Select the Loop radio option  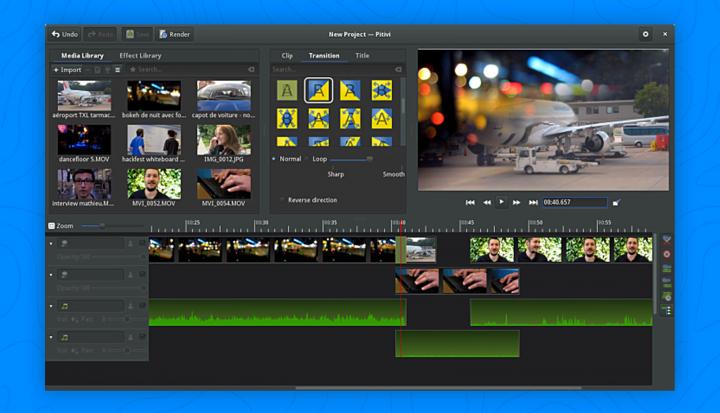tap(307, 159)
